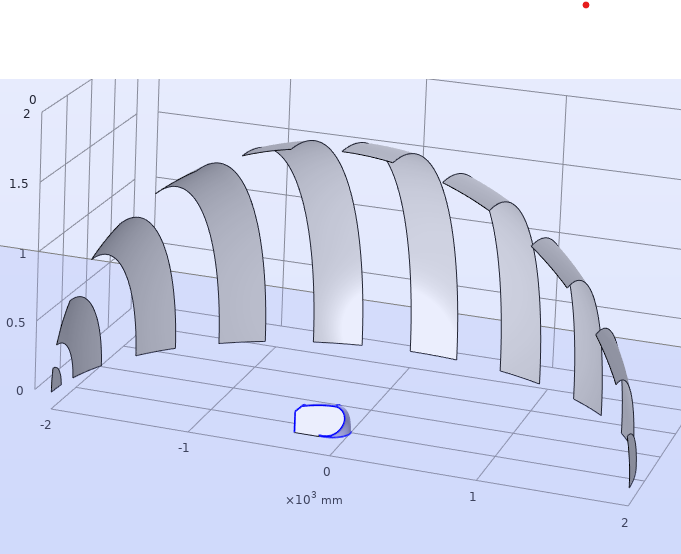Click the 0 tick below the blue object

pos(326,471)
